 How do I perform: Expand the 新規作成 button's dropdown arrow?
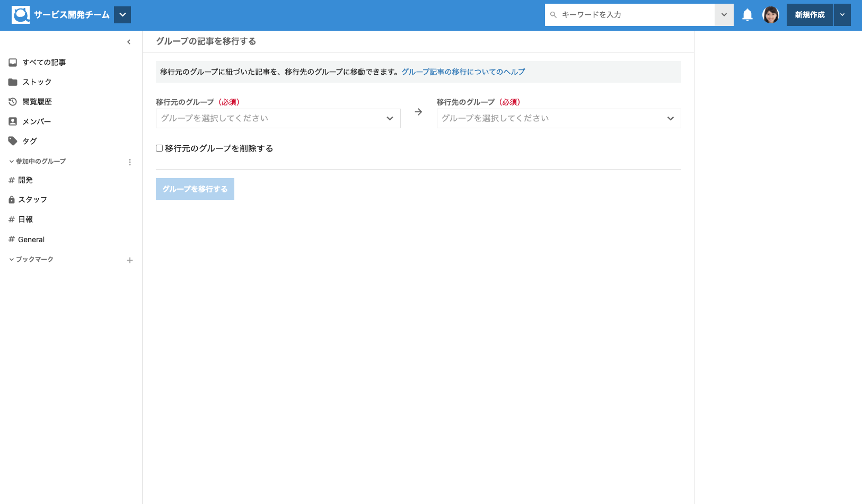pyautogui.click(x=842, y=14)
